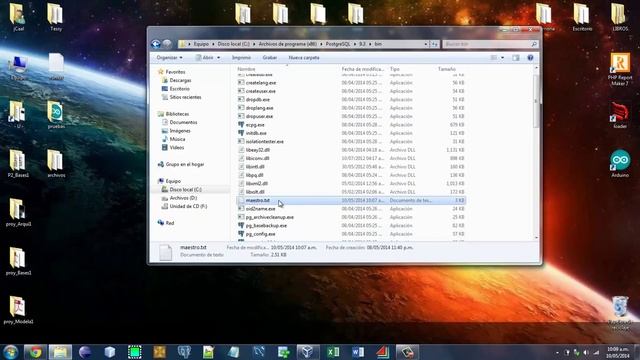Image resolution: width=640 pixels, height=360 pixels.
Task: Select the oid2name.exe file
Action: (260, 209)
